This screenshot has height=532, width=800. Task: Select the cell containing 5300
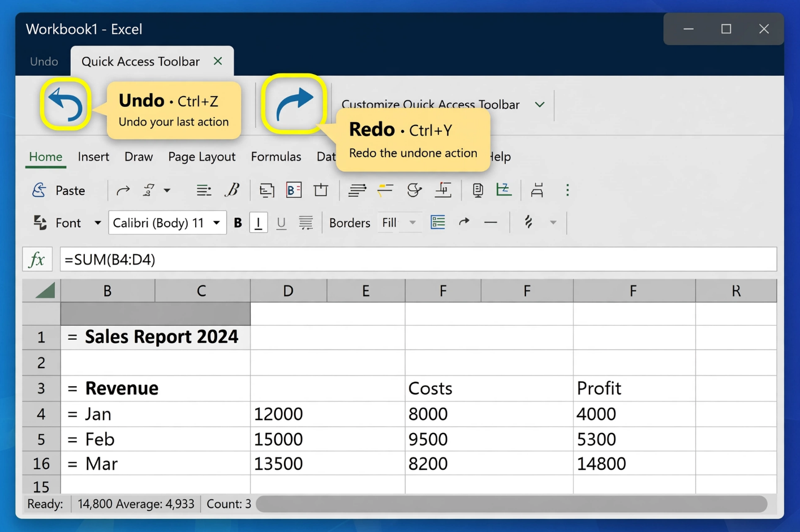coord(634,439)
